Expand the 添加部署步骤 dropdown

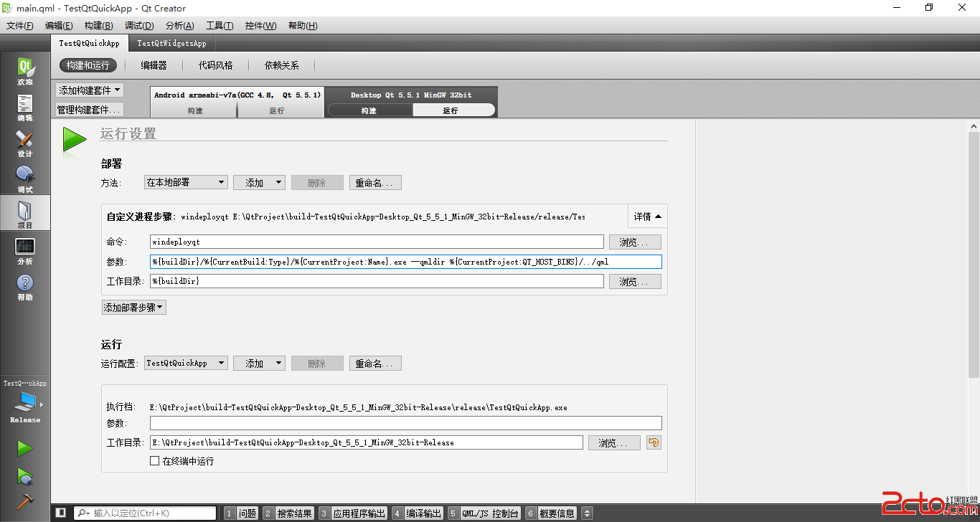(133, 307)
